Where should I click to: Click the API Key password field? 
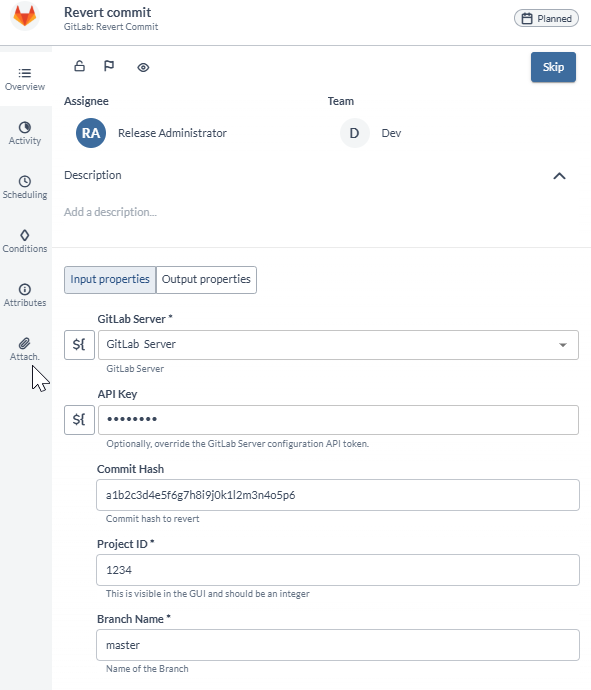click(x=338, y=419)
